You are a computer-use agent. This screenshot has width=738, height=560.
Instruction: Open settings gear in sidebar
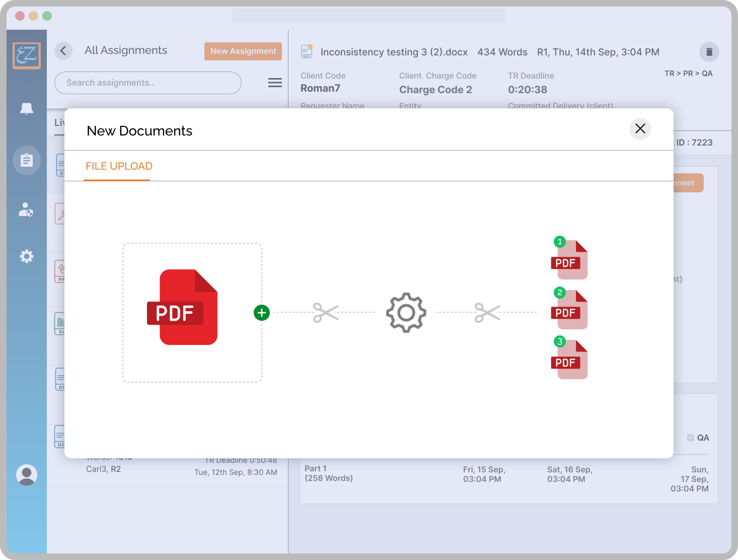27,256
